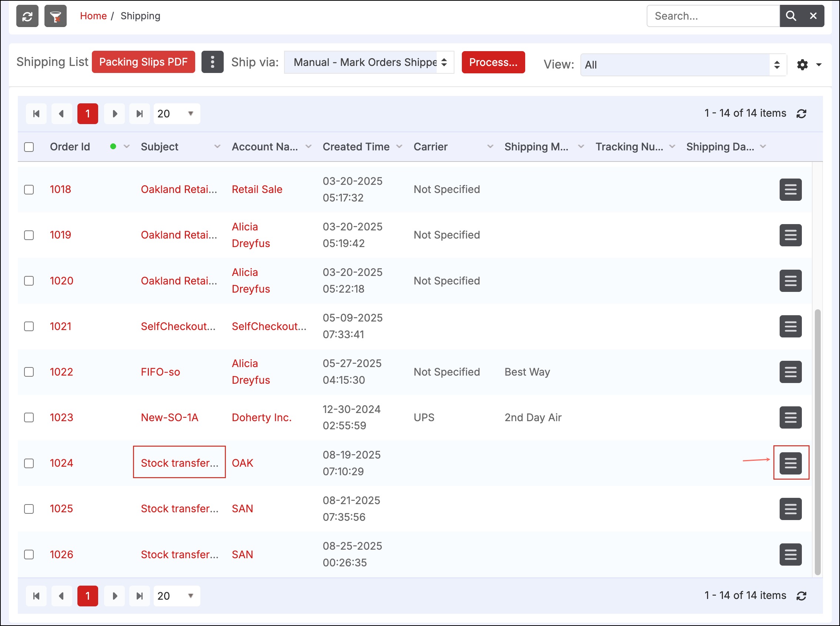The image size is (840, 626).
Task: Open the gear settings dropdown
Action: [x=809, y=65]
